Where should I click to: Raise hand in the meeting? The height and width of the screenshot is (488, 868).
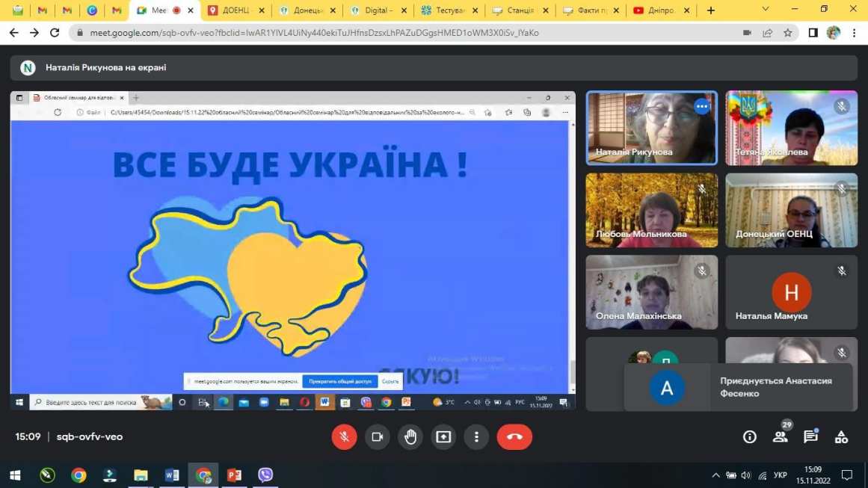(x=410, y=436)
